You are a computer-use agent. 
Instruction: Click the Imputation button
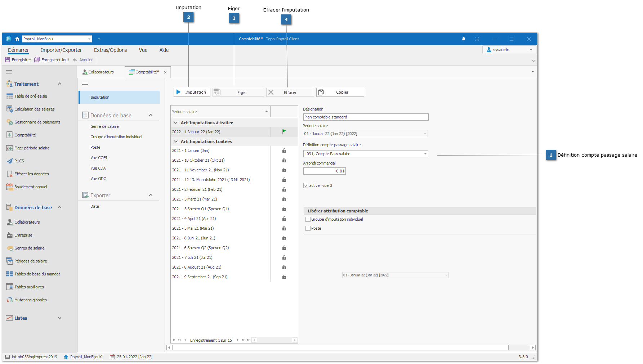coord(192,92)
